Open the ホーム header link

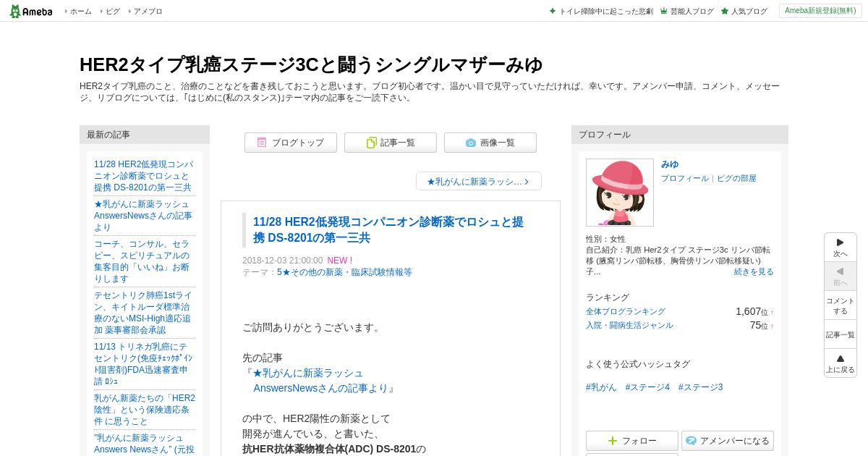pyautogui.click(x=80, y=12)
